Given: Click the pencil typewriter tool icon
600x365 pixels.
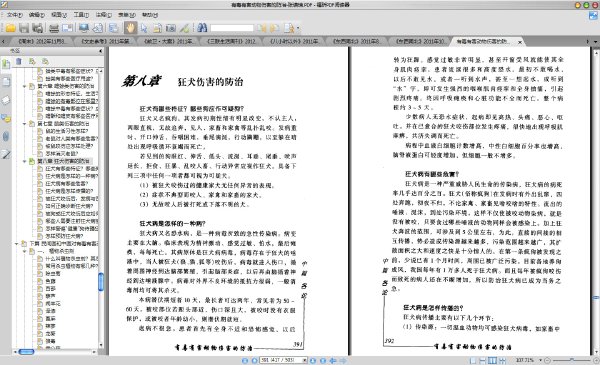Looking at the screenshot, I should click(184, 28).
